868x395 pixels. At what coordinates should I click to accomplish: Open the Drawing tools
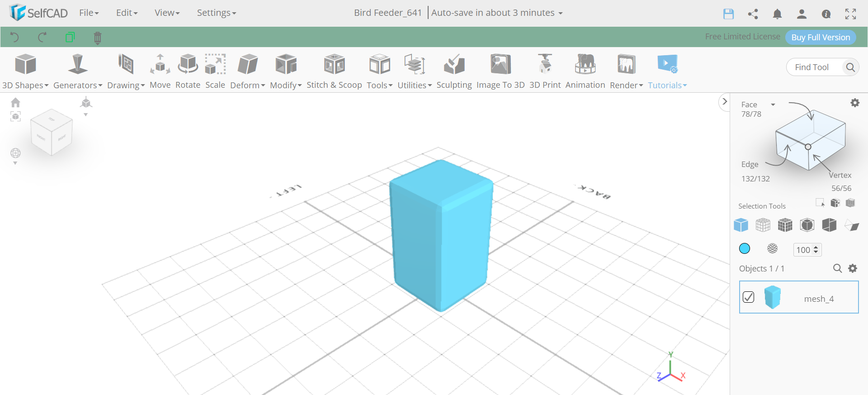126,71
